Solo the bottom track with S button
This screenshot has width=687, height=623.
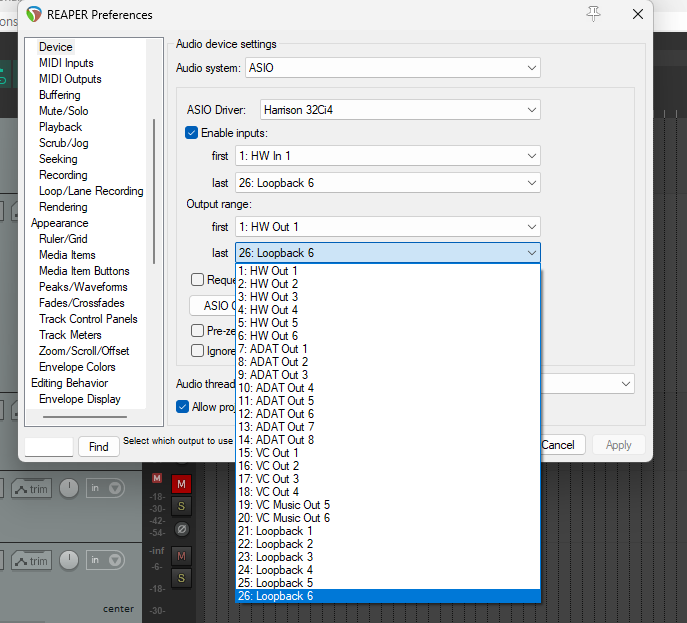[181, 578]
